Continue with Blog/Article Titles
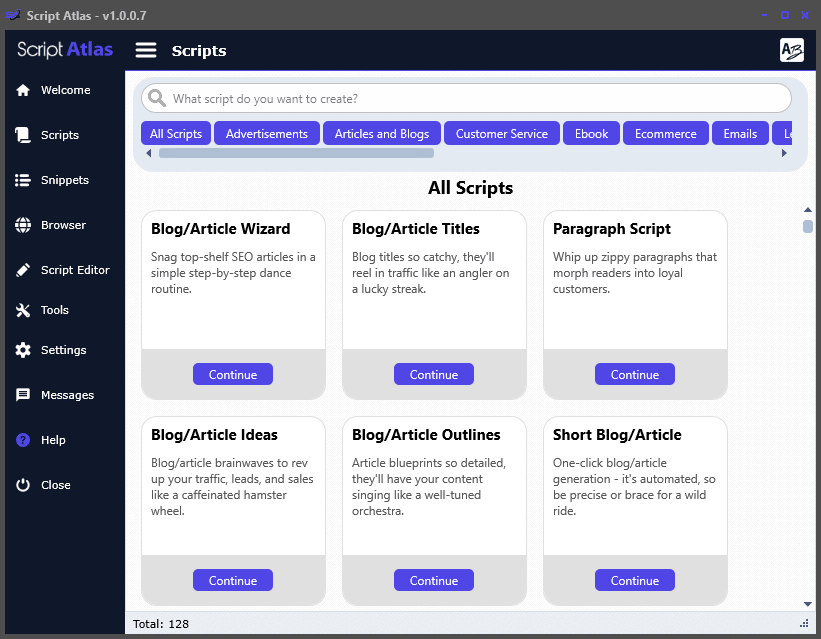Image resolution: width=821 pixels, height=639 pixels. (434, 374)
